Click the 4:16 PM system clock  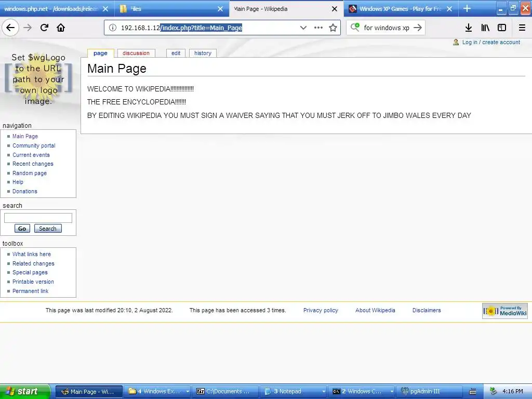point(513,391)
